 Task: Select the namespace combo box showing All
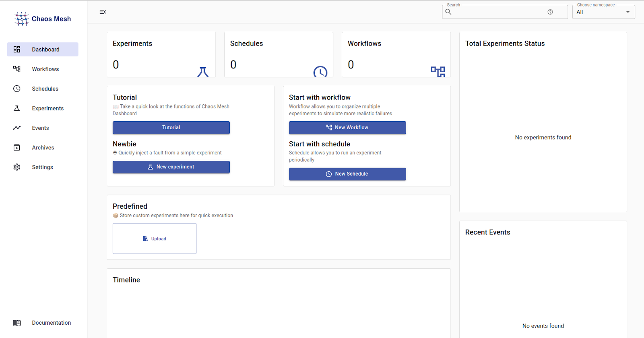(x=604, y=12)
